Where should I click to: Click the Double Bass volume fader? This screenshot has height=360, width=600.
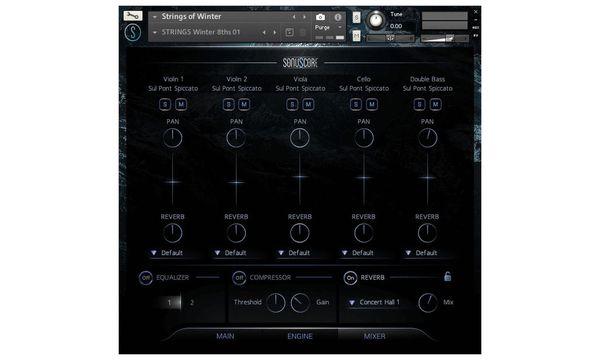(x=427, y=177)
